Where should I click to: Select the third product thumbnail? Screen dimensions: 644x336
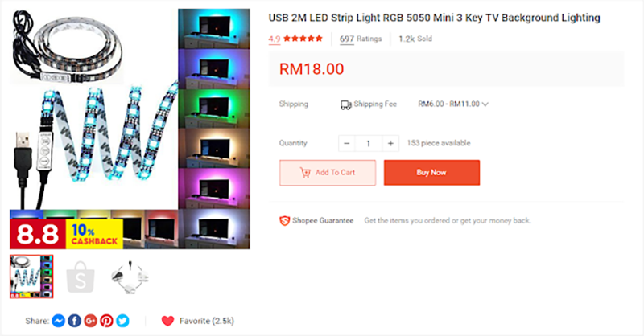pyautogui.click(x=130, y=277)
